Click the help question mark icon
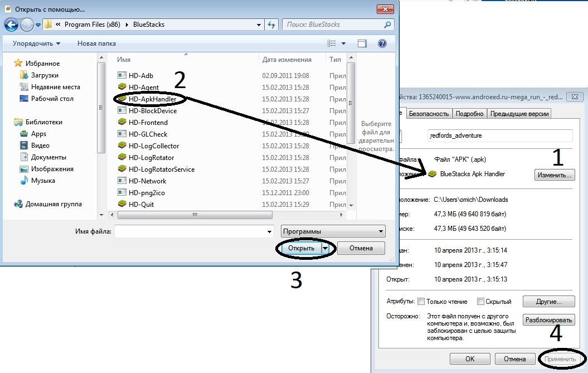588x373 pixels. click(382, 43)
